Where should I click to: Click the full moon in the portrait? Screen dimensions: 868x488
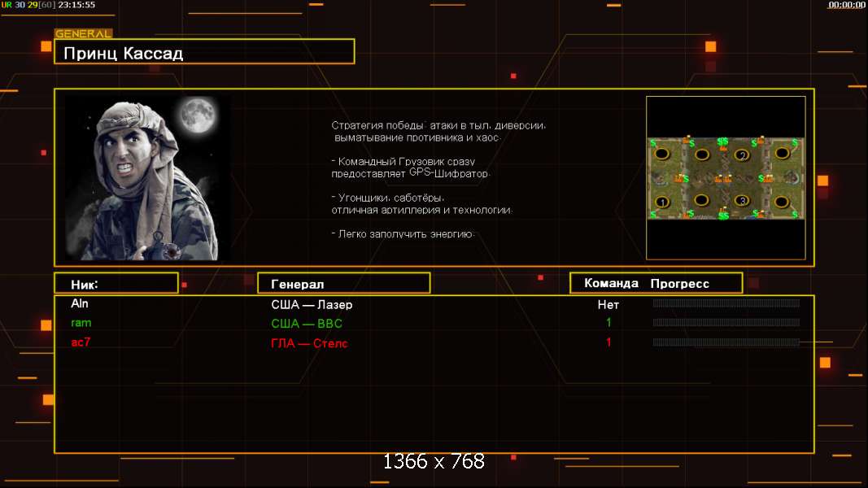pyautogui.click(x=198, y=115)
